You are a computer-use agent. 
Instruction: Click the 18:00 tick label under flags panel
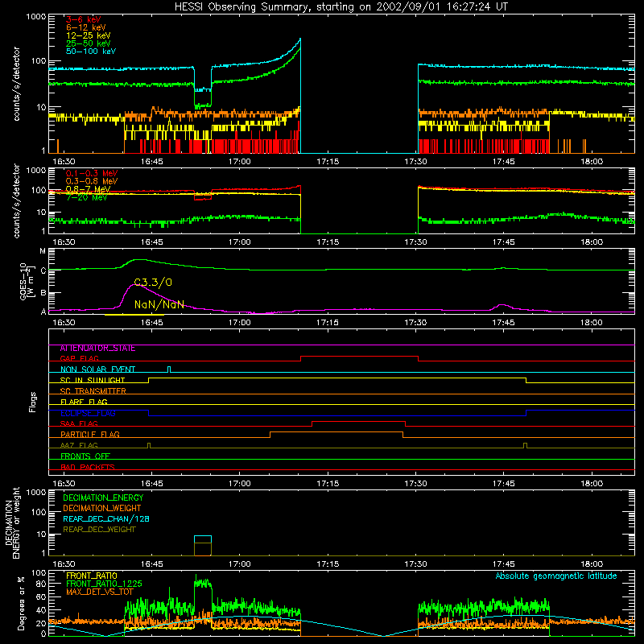point(592,484)
